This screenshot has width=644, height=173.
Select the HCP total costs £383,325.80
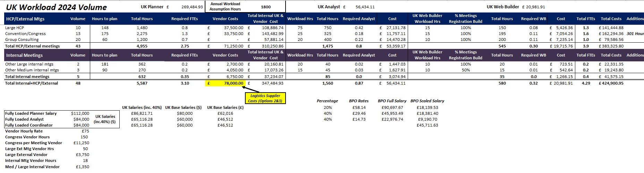[611, 46]
